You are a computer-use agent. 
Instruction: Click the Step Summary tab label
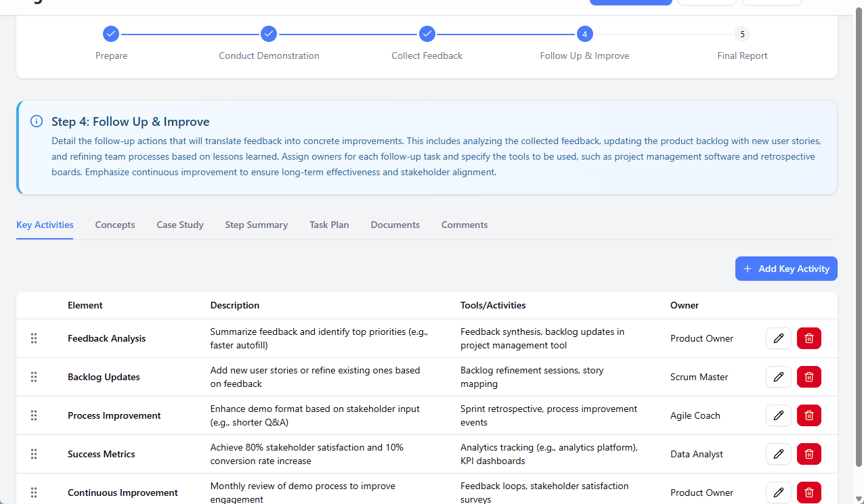click(256, 225)
